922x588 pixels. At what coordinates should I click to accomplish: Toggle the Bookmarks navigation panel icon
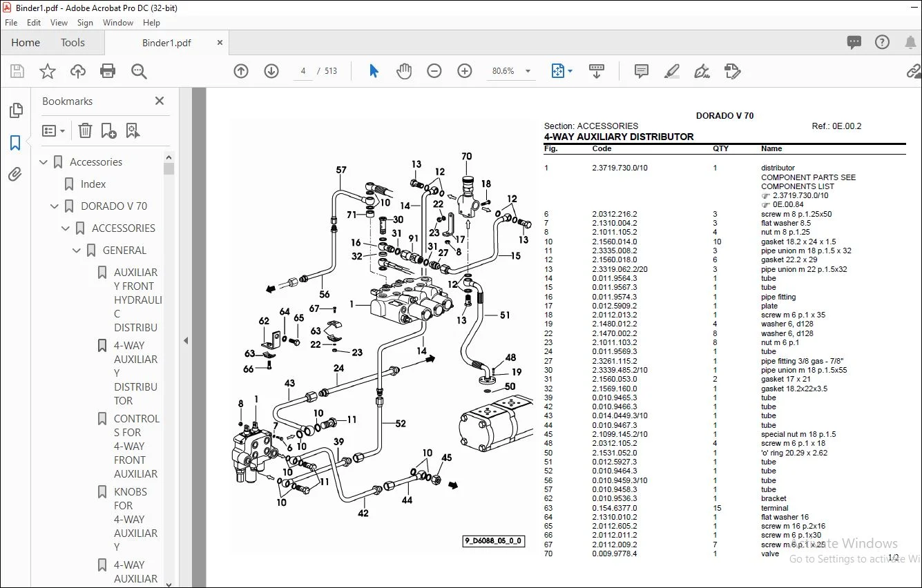click(15, 143)
